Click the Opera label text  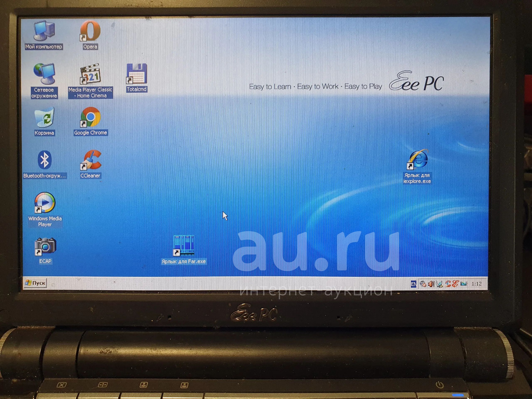(x=90, y=47)
